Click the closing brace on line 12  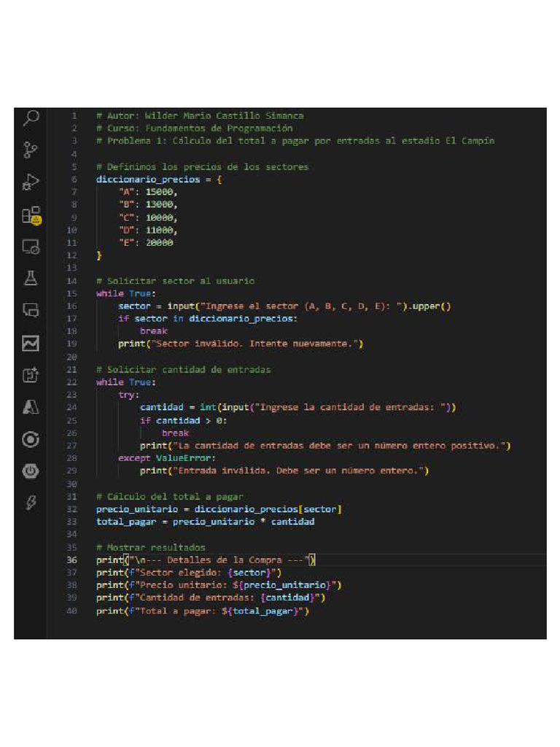pos(99,255)
